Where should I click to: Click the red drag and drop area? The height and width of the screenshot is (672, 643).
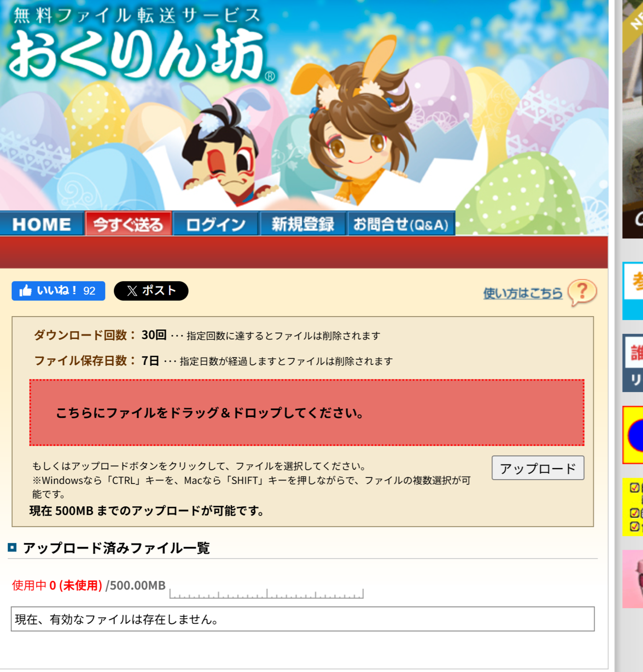pyautogui.click(x=307, y=413)
